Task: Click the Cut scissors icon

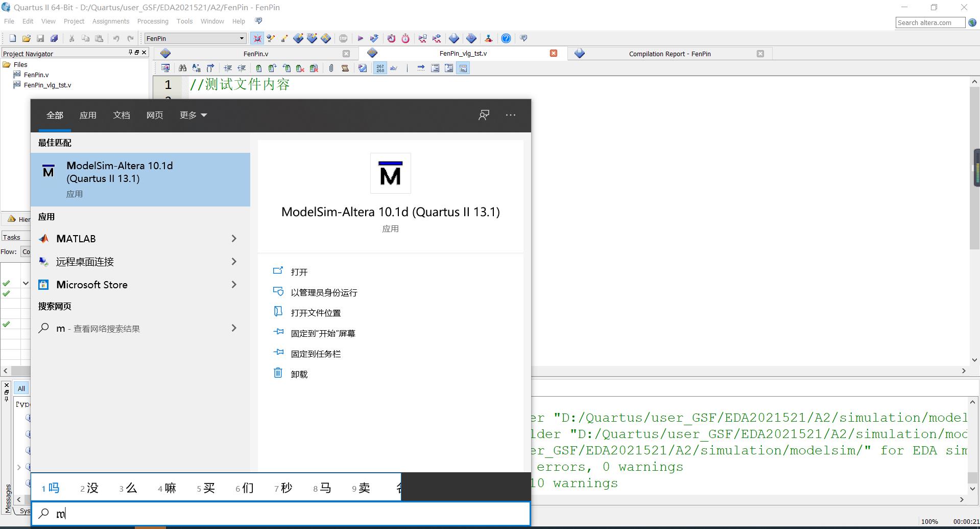Action: 71,38
